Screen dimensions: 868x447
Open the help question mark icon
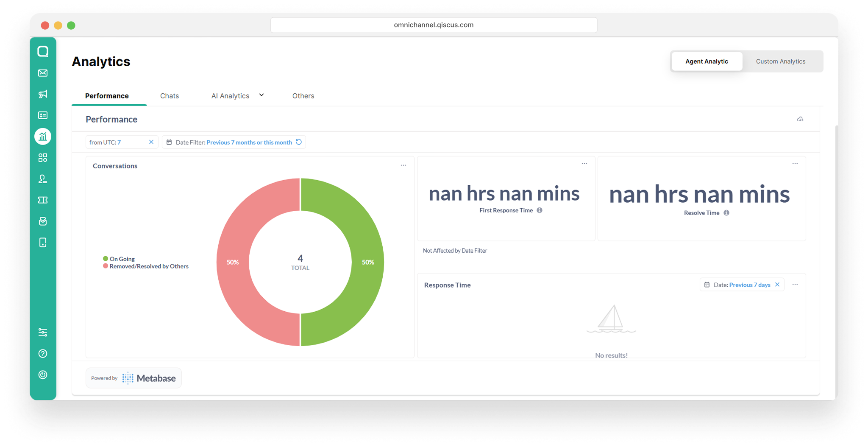click(x=43, y=353)
